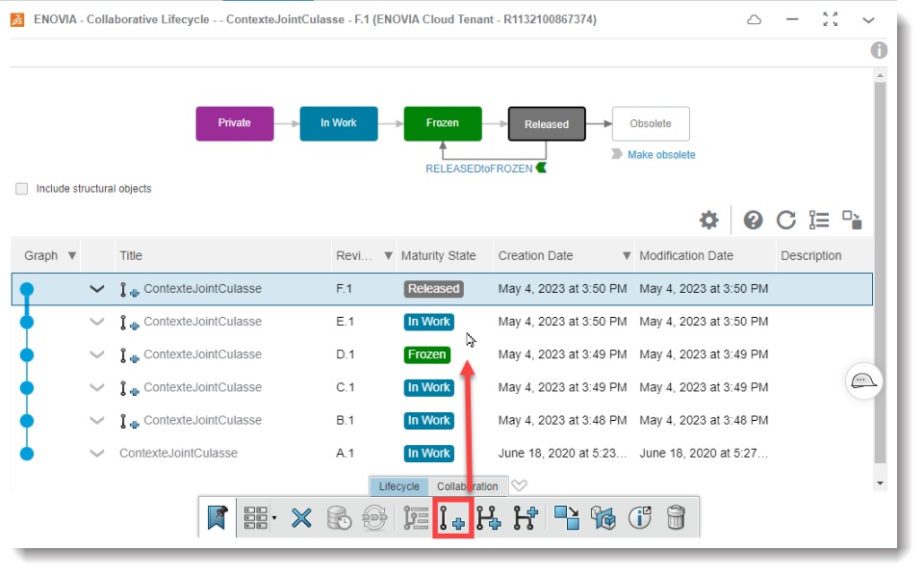The height and width of the screenshot is (575, 924).
Task: Click the vertical scrollbar thumb
Action: click(880, 273)
